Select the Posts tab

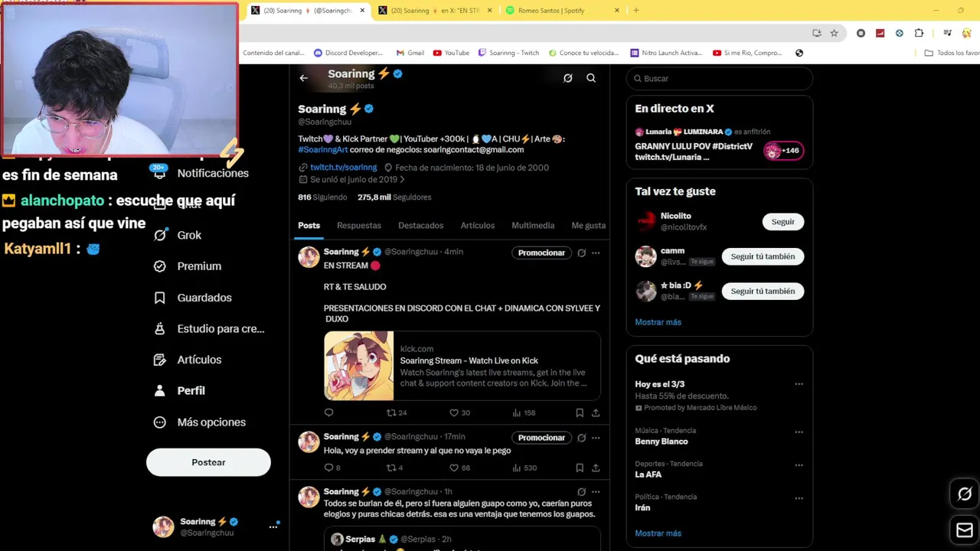[x=309, y=226]
